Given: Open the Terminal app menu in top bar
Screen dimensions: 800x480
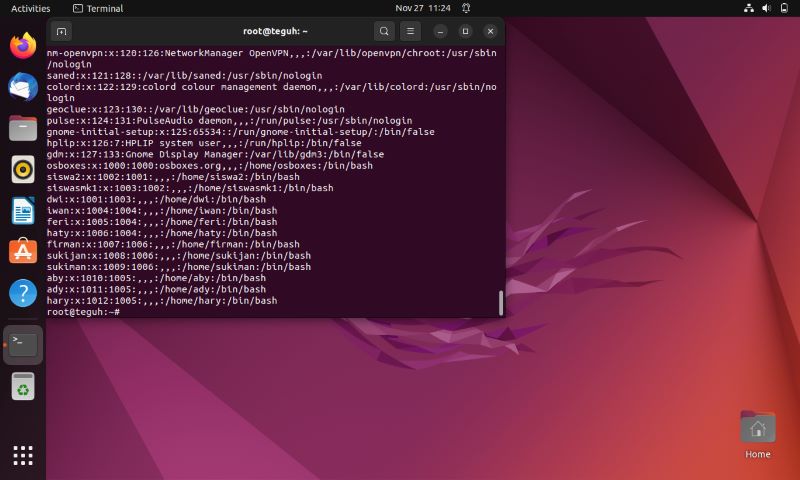Looking at the screenshot, I should point(98,8).
